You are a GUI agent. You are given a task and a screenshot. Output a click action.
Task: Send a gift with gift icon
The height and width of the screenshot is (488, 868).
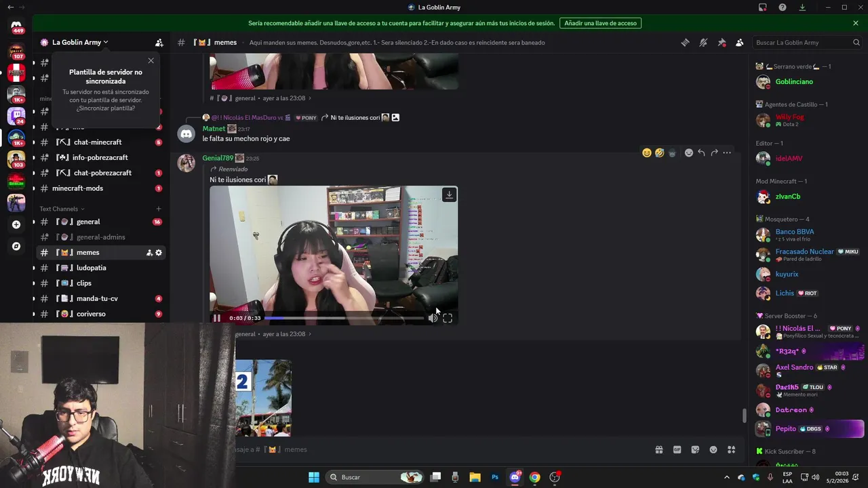[658, 449]
